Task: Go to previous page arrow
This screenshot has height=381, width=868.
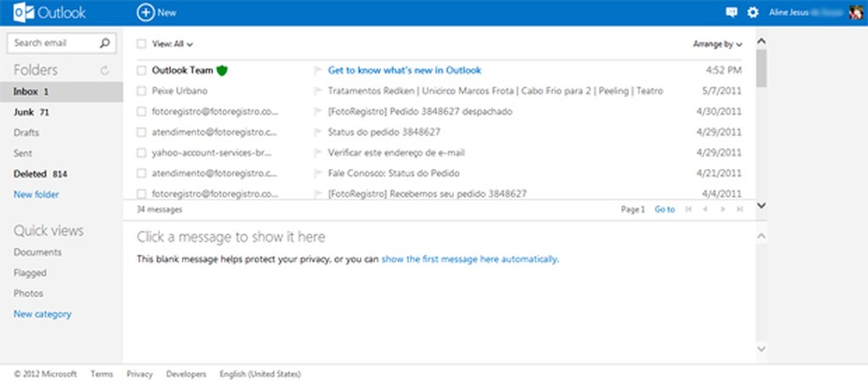Action: coord(706,209)
